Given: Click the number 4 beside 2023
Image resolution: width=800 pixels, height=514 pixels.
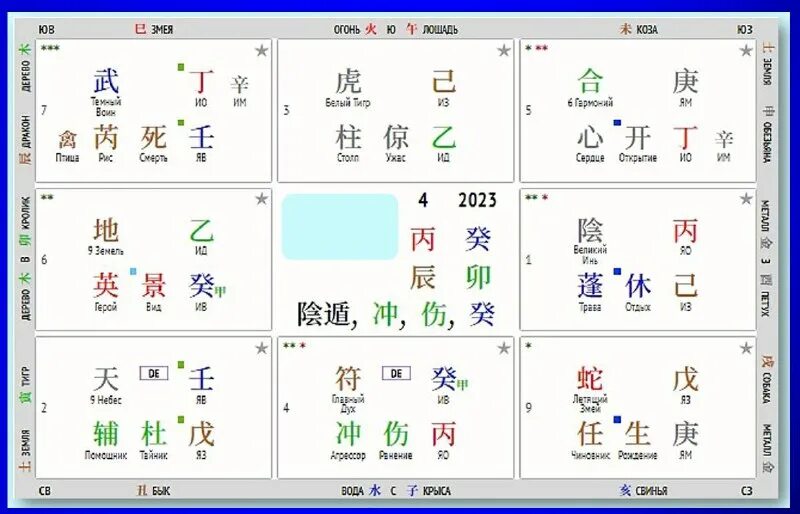Looking at the screenshot, I should coord(423,200).
